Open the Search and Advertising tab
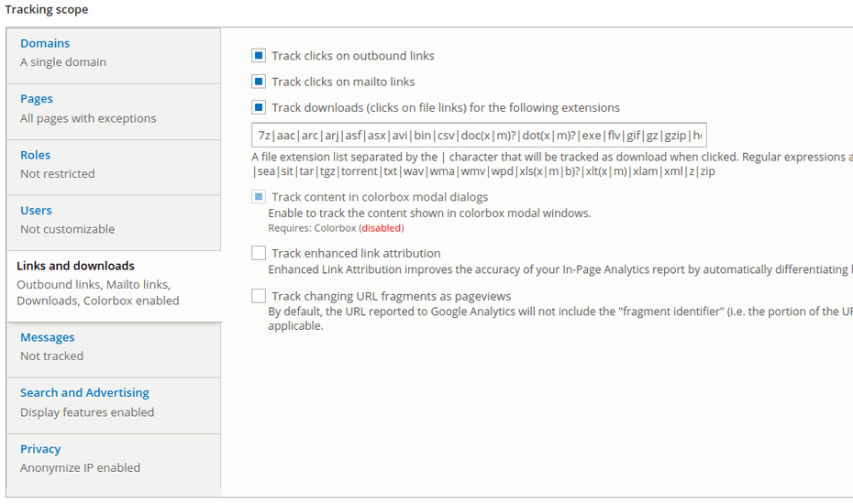This screenshot has height=504, width=853. (84, 393)
